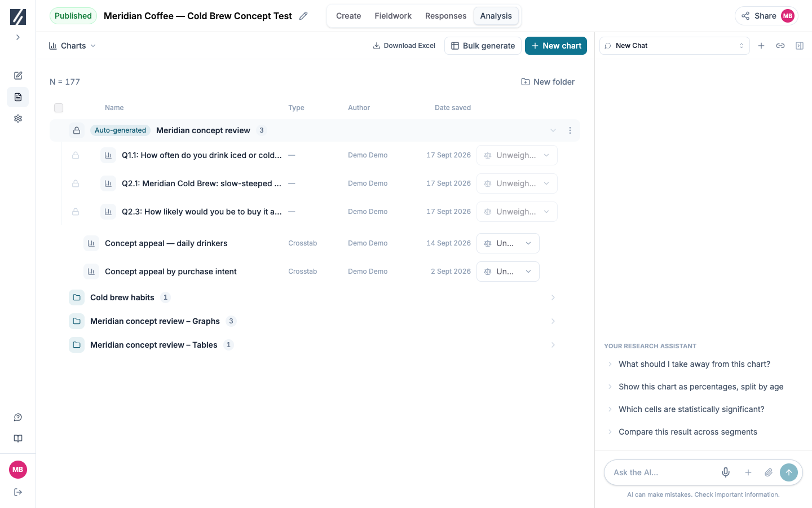Start a new chat with plus icon
Viewport: 812px width, 508px height.
pos(761,46)
